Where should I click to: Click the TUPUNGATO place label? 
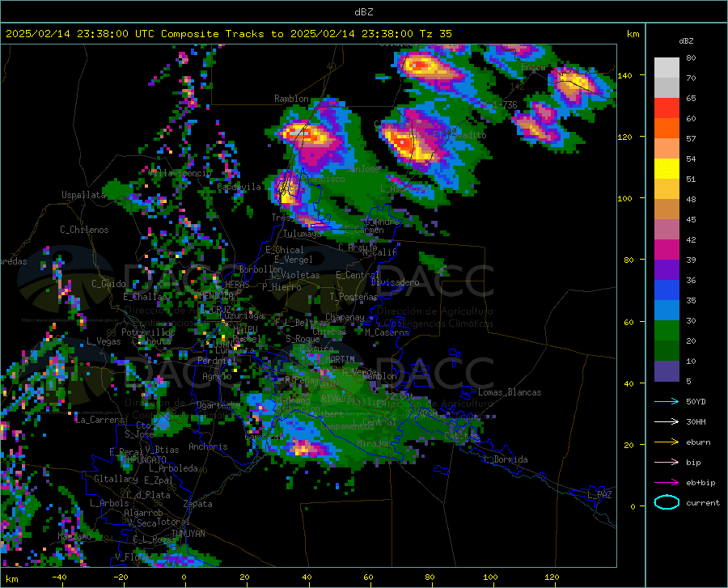click(144, 460)
